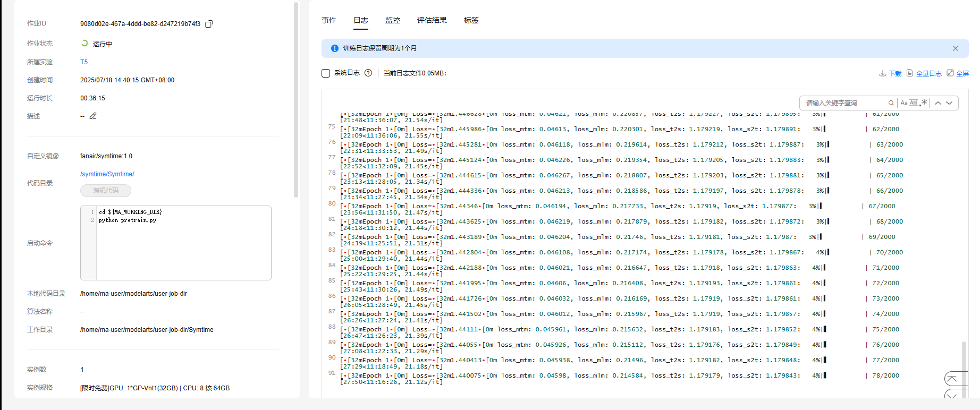The width and height of the screenshot is (980, 410).
Task: Edit the job description with pencil icon
Action: pos(93,116)
